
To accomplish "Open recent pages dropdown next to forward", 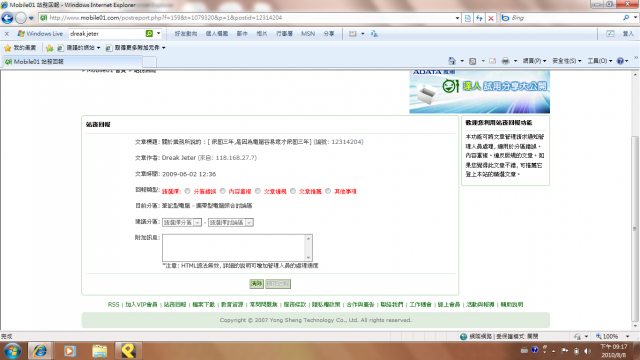I will (x=31, y=18).
